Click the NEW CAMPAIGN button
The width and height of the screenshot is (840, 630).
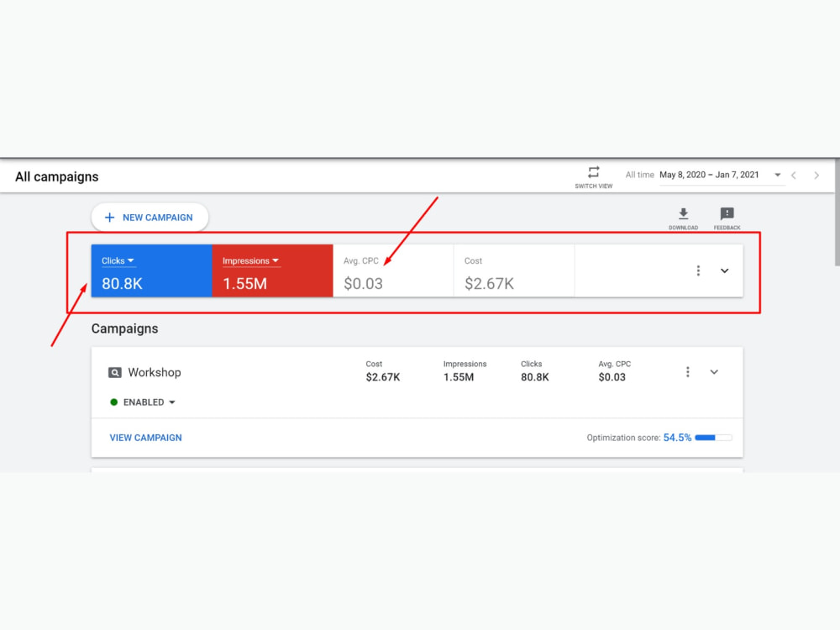150,218
